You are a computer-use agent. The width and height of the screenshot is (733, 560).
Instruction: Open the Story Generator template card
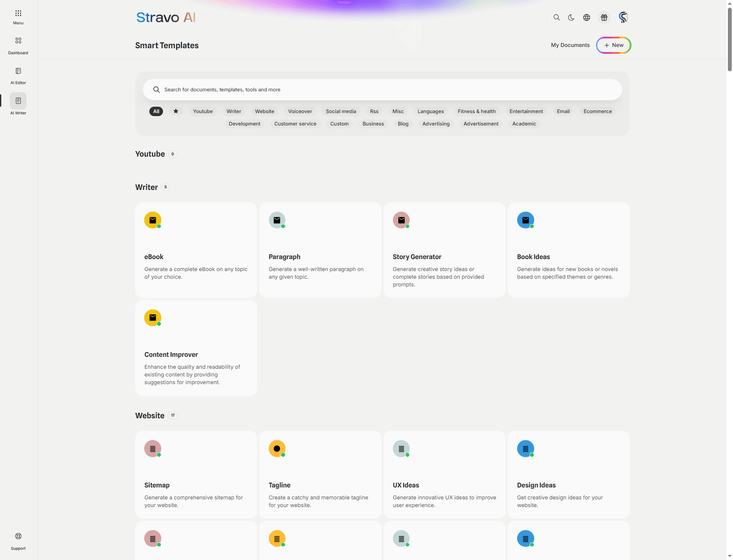444,250
